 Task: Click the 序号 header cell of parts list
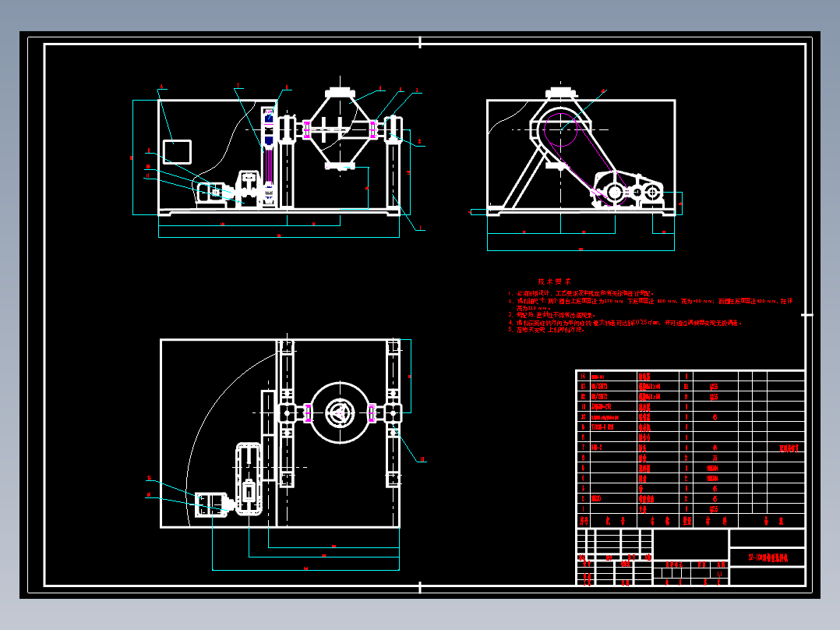pos(584,521)
